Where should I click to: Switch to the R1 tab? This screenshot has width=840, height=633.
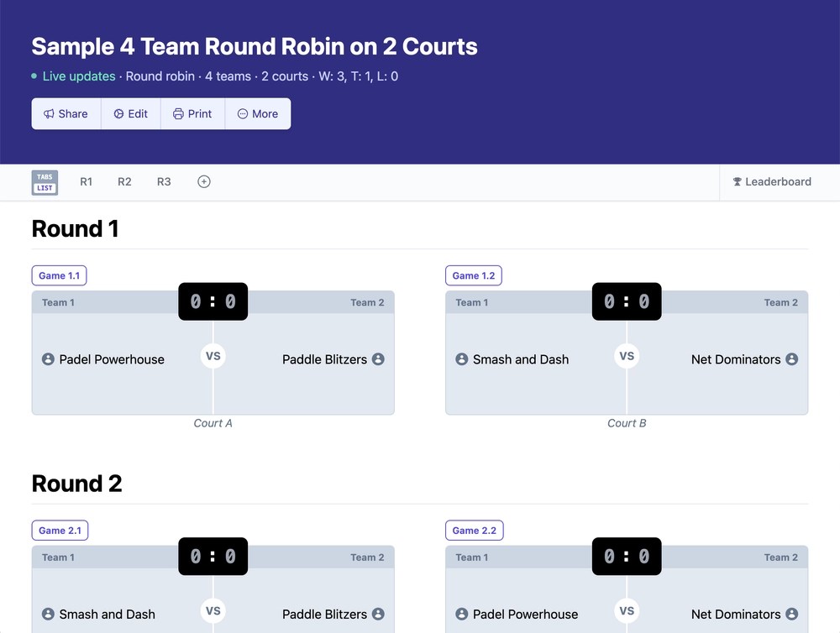click(87, 181)
